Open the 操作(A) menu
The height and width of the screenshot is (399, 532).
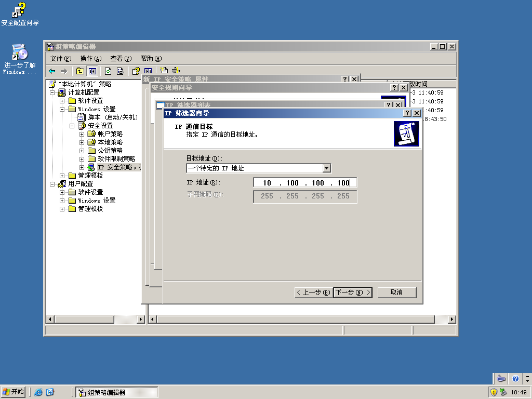coord(91,59)
